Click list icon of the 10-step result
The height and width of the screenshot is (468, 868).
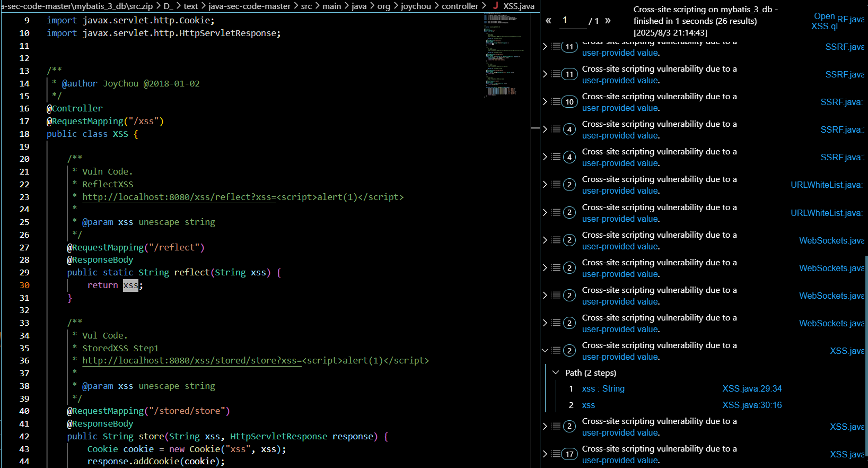point(556,101)
